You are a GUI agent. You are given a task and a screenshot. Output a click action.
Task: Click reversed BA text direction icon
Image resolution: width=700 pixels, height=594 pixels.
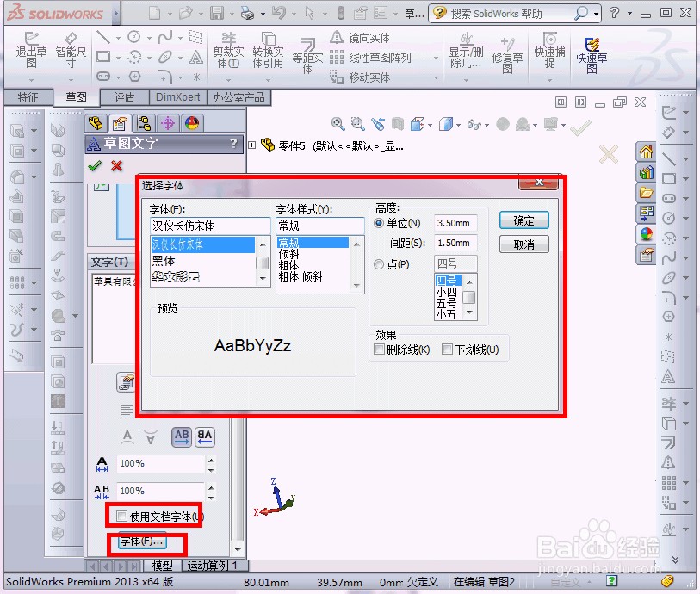click(x=205, y=437)
